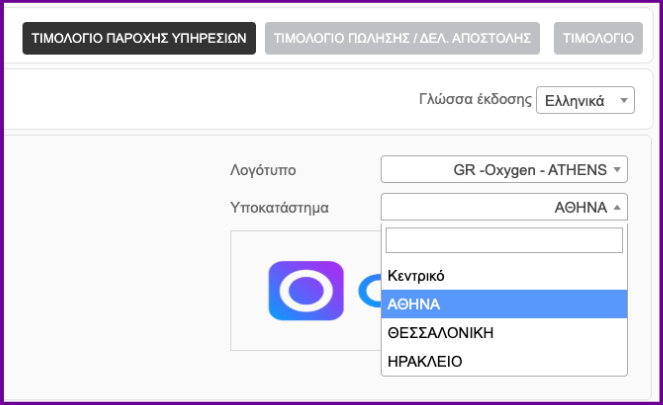The width and height of the screenshot is (663, 405).
Task: Open the Γλώσσα έκδοσης language dropdown
Action: click(x=585, y=100)
